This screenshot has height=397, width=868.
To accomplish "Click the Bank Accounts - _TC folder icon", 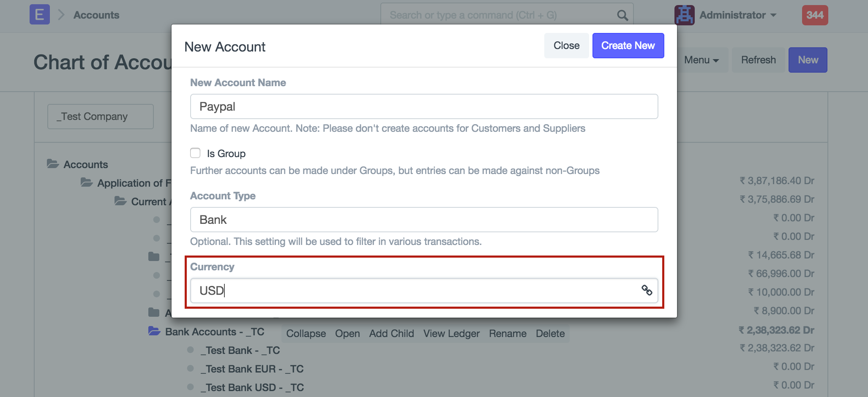I will 154,331.
